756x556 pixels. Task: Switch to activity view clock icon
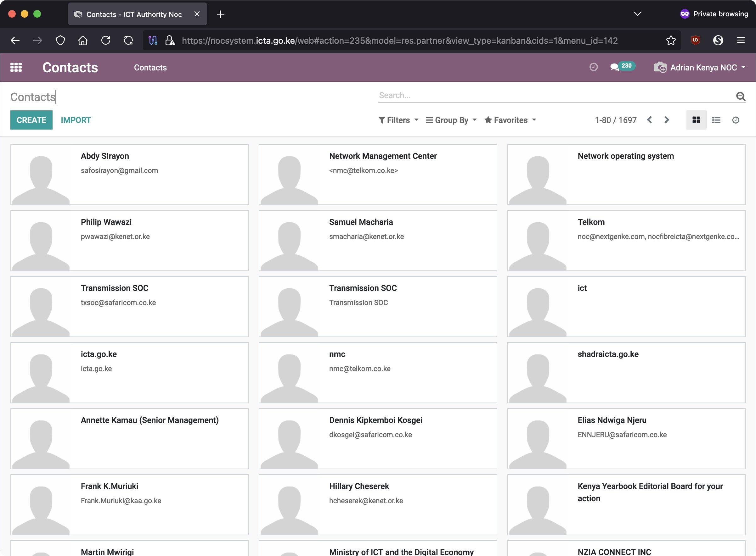[x=736, y=120]
